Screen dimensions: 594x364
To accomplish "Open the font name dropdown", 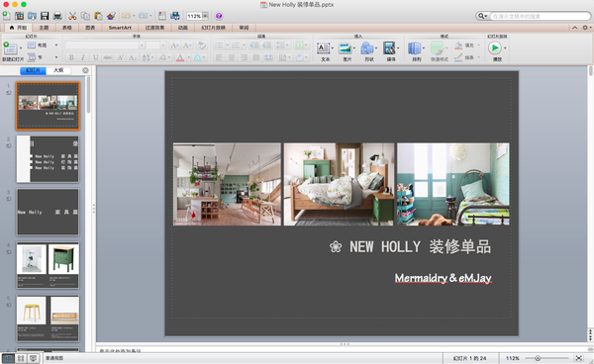I will click(142, 45).
